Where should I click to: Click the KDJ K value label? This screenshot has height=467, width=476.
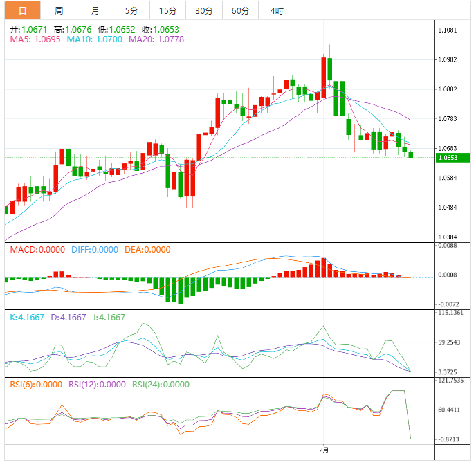[x=27, y=318]
